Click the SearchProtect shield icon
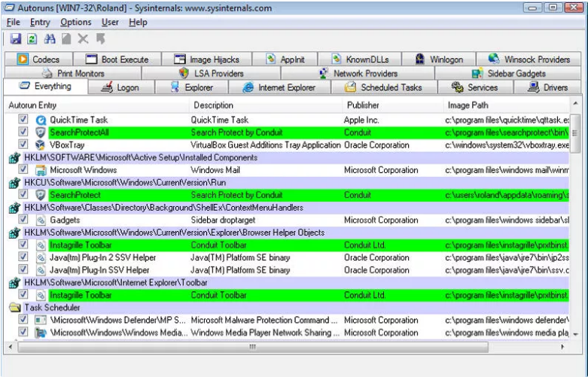This screenshot has height=377, width=588. coord(41,195)
